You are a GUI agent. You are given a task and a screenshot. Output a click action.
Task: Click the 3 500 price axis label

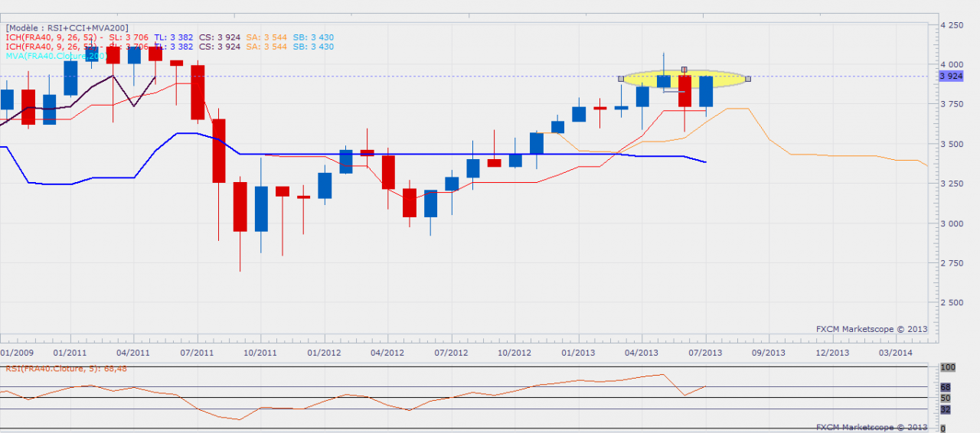(952, 144)
